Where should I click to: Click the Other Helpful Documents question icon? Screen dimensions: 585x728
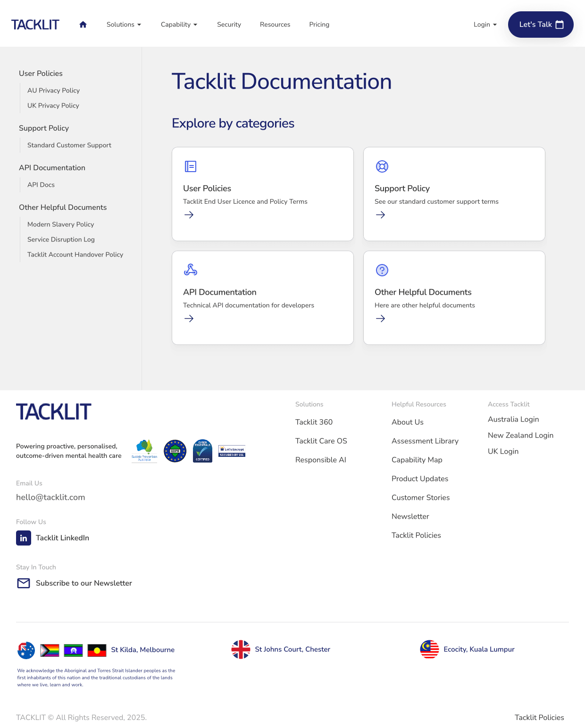[x=382, y=270]
